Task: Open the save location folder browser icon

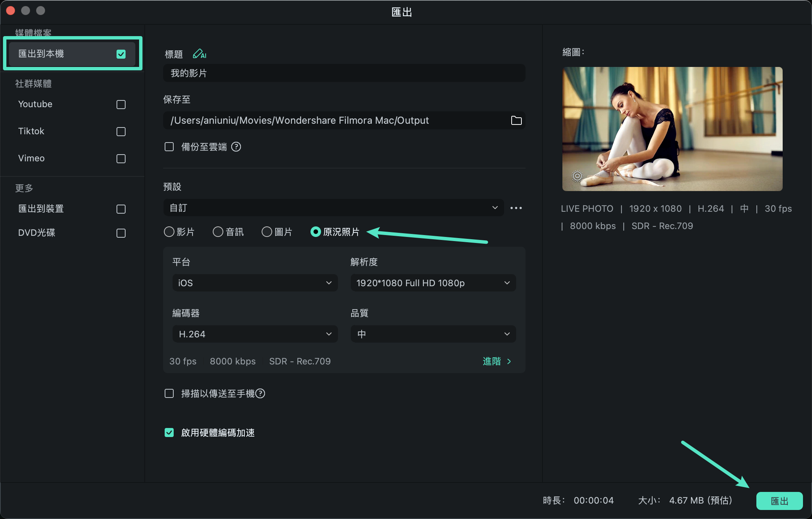Action: 516,120
